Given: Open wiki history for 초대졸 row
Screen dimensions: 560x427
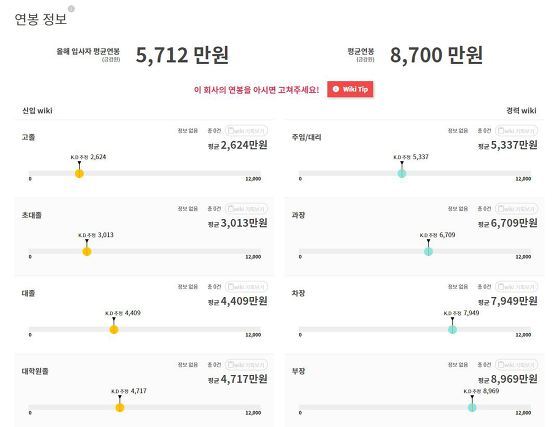Looking at the screenshot, I should click(x=246, y=209).
